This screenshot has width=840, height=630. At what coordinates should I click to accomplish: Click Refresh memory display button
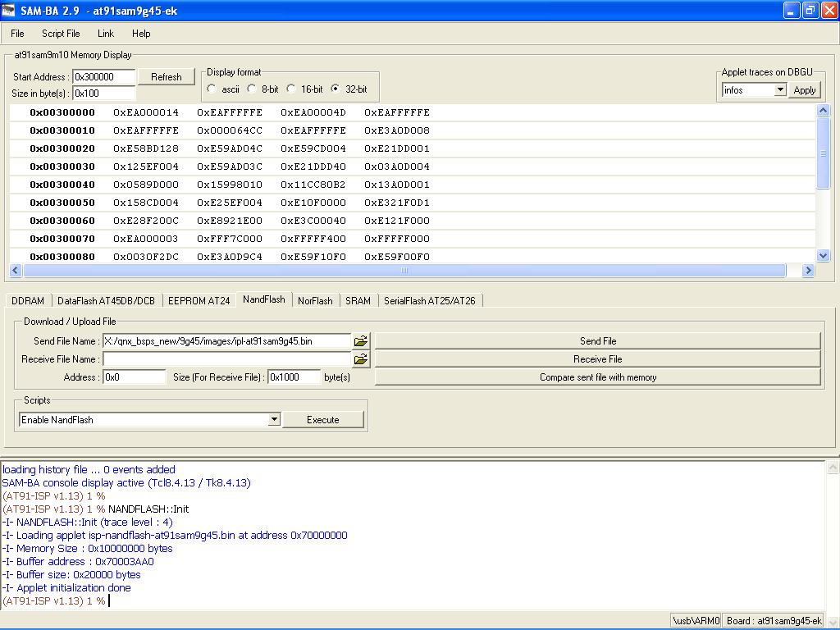(166, 77)
